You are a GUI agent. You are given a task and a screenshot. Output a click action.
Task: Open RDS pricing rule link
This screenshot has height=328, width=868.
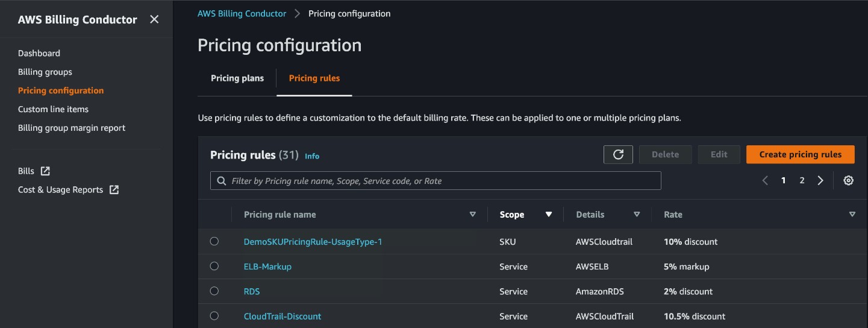point(252,291)
